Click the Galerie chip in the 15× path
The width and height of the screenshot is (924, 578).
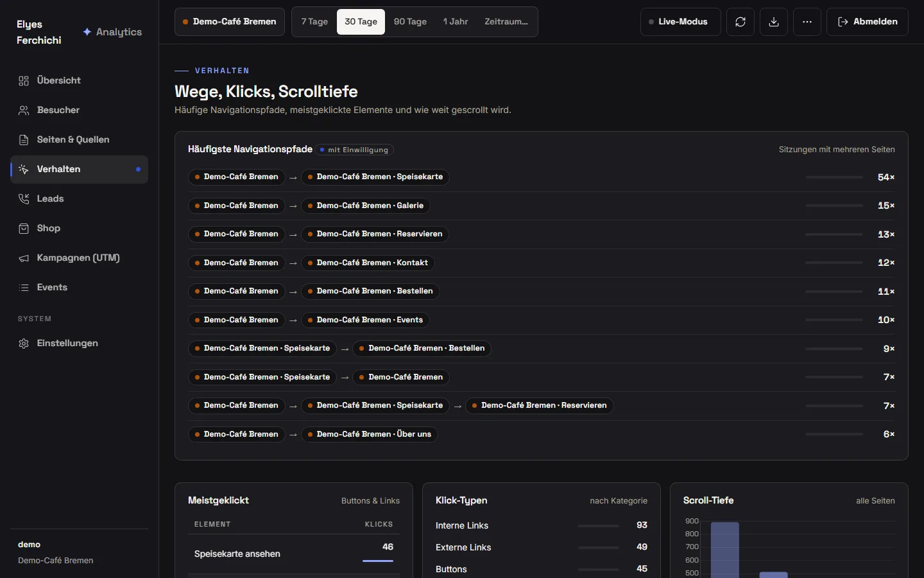coord(366,206)
